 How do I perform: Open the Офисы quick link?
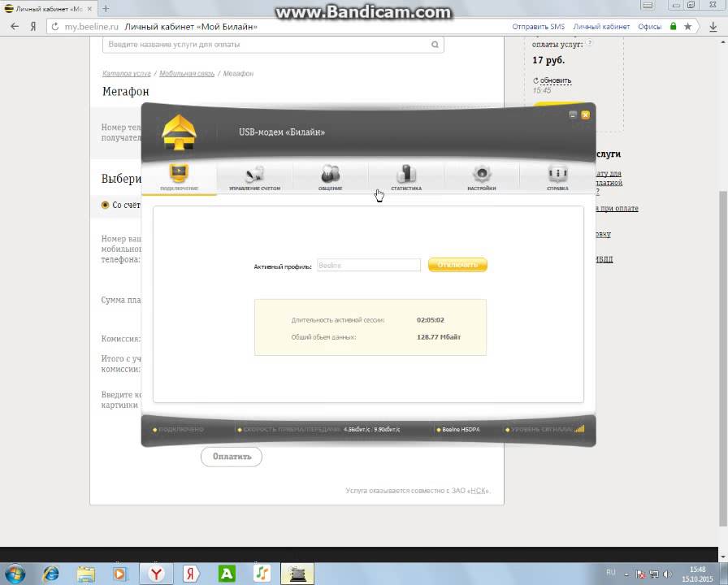[649, 27]
